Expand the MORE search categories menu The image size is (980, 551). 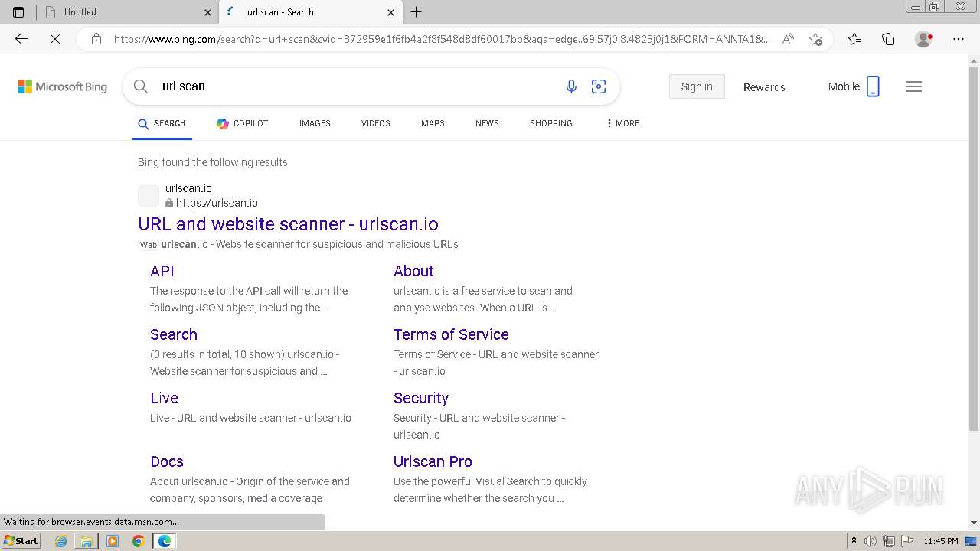[x=622, y=123]
